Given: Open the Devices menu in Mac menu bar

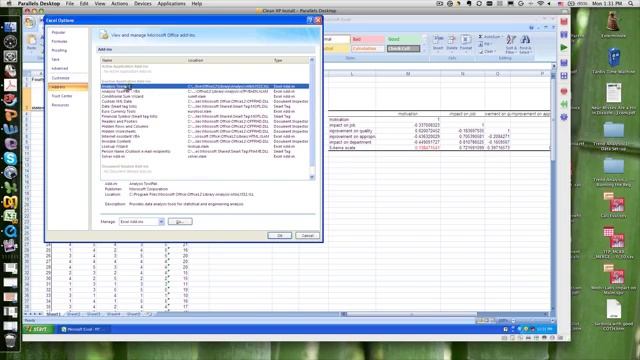Looking at the screenshot, I should [x=142, y=3].
